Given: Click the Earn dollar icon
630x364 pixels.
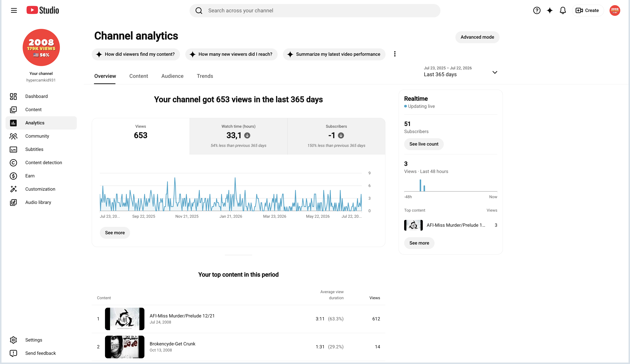Looking at the screenshot, I should [13, 176].
